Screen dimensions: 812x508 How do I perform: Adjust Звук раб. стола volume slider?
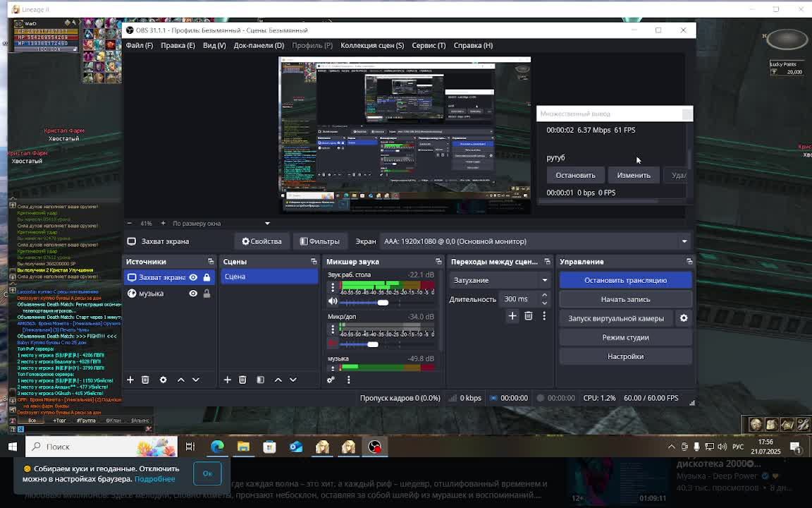383,303
